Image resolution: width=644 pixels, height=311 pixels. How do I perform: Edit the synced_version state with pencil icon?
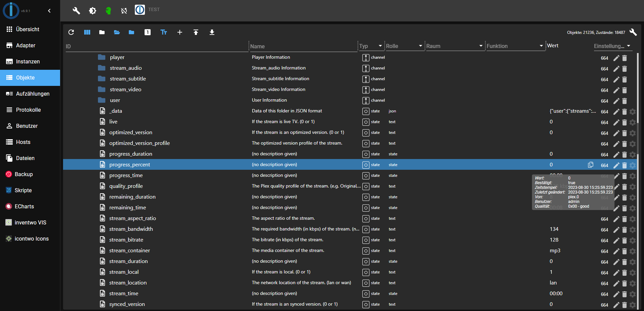pyautogui.click(x=616, y=305)
